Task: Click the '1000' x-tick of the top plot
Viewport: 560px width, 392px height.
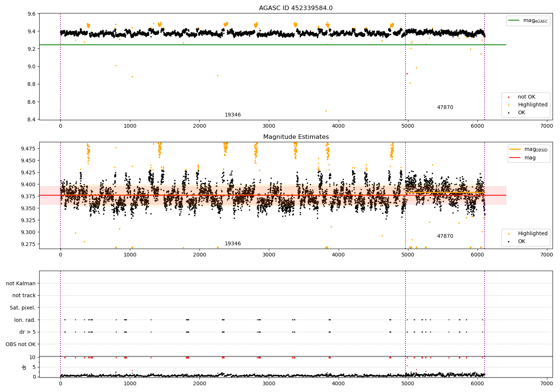Action: [x=130, y=126]
